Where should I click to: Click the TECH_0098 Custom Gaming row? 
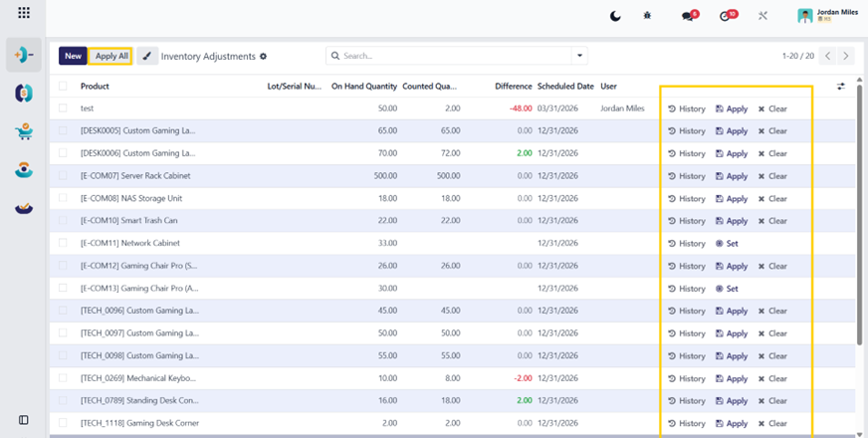coord(452,355)
